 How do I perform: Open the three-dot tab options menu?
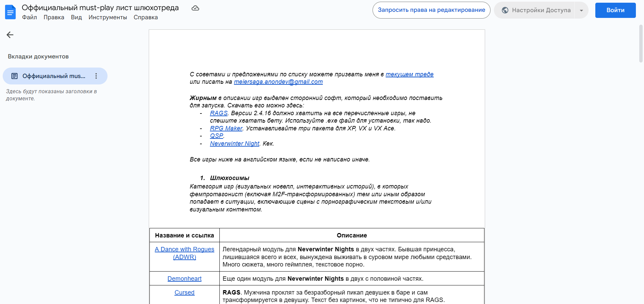pos(96,76)
